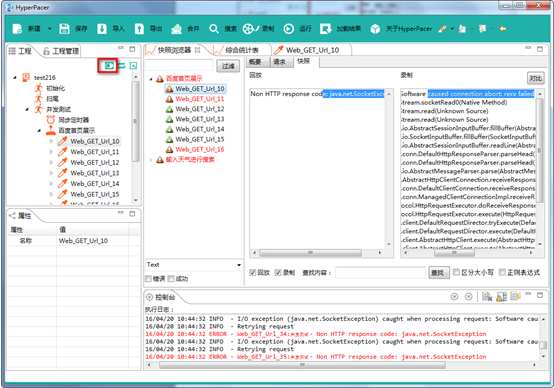
Task: Click the second circular icon in 控制台 toolbar
Action: tap(468, 297)
